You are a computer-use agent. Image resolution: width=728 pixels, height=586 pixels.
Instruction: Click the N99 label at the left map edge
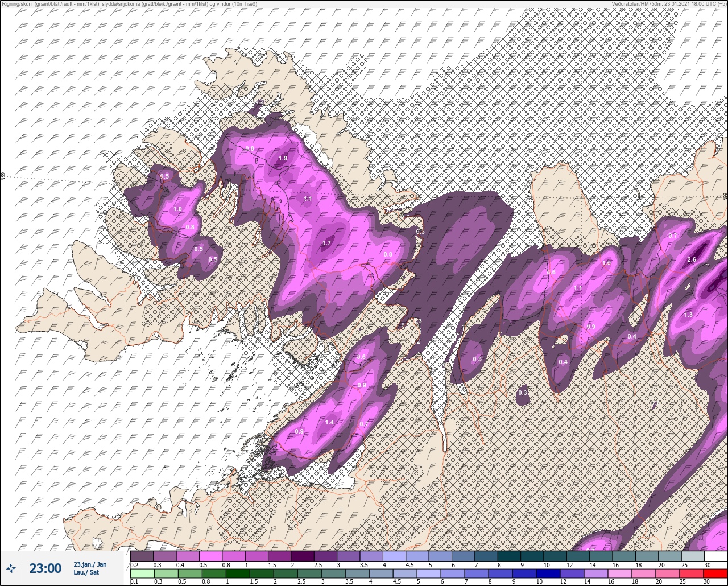click(3, 176)
